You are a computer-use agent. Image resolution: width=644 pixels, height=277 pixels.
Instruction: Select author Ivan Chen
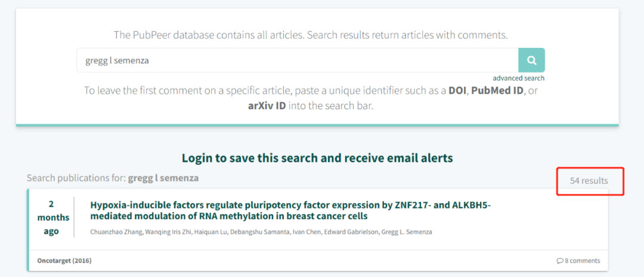point(305,232)
